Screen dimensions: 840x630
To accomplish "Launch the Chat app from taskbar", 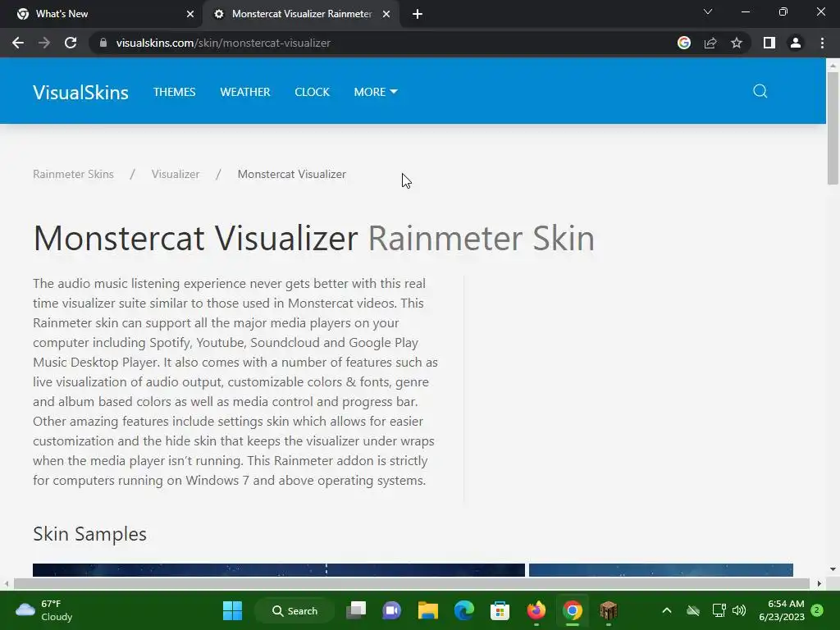I will click(391, 610).
